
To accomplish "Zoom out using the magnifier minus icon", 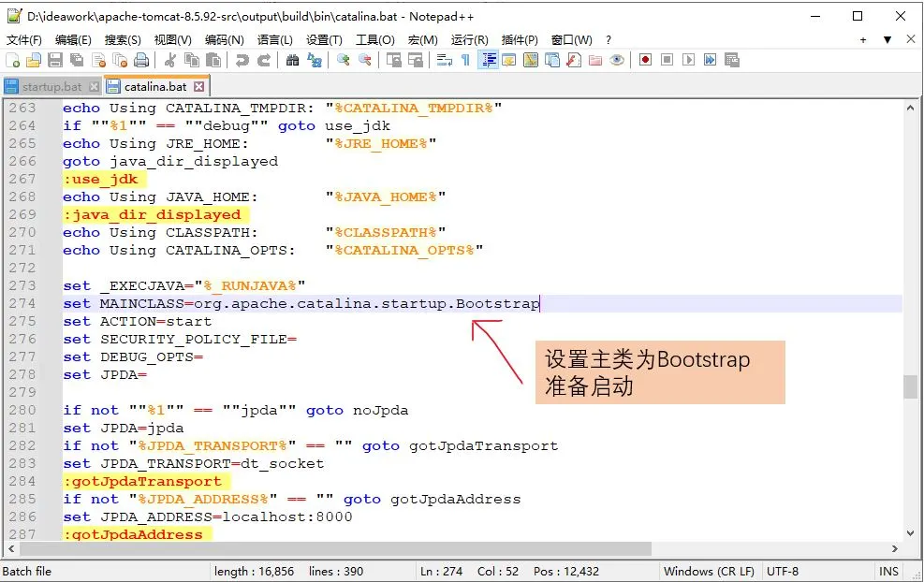I will click(365, 59).
